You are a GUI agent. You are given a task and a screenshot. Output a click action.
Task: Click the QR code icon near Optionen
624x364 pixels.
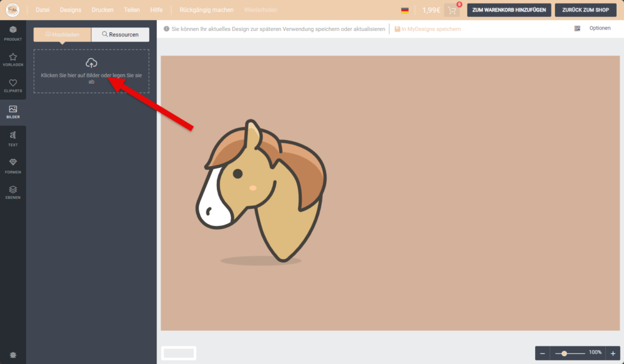(577, 29)
